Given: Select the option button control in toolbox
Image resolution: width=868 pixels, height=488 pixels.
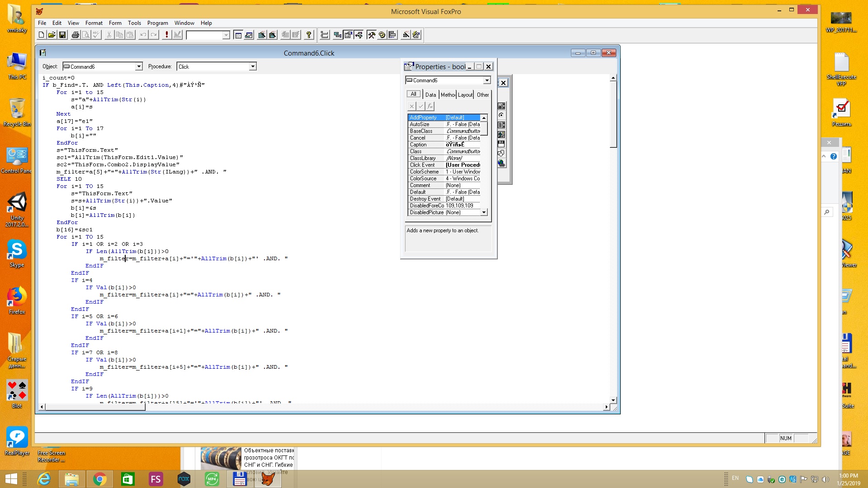Looking at the screenshot, I should (x=501, y=115).
